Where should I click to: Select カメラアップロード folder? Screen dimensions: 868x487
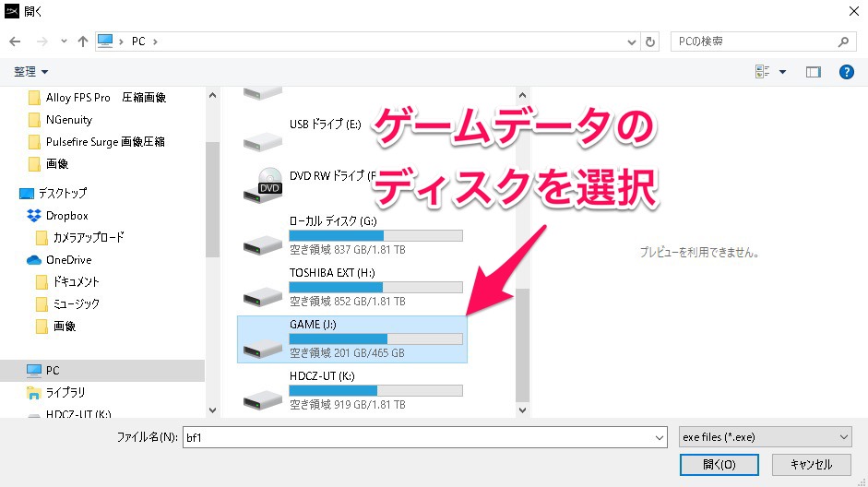coord(79,237)
